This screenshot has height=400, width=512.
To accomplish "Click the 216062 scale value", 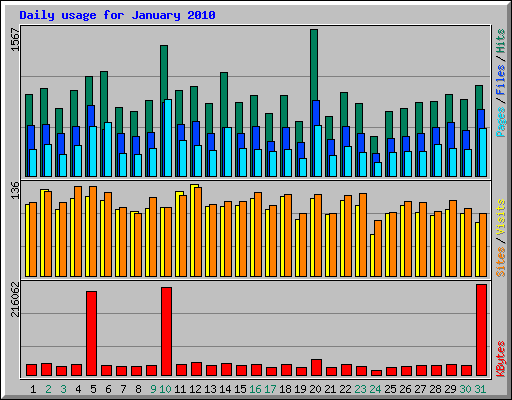I will click(15, 299).
